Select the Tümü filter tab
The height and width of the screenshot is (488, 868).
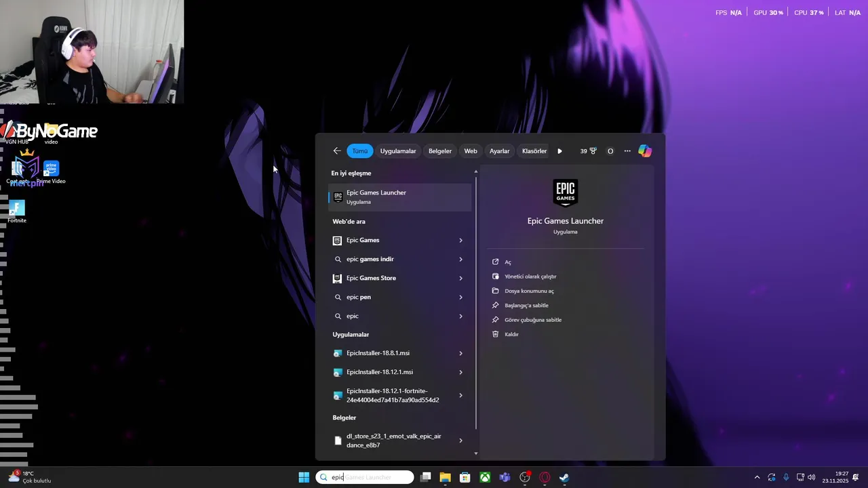359,151
